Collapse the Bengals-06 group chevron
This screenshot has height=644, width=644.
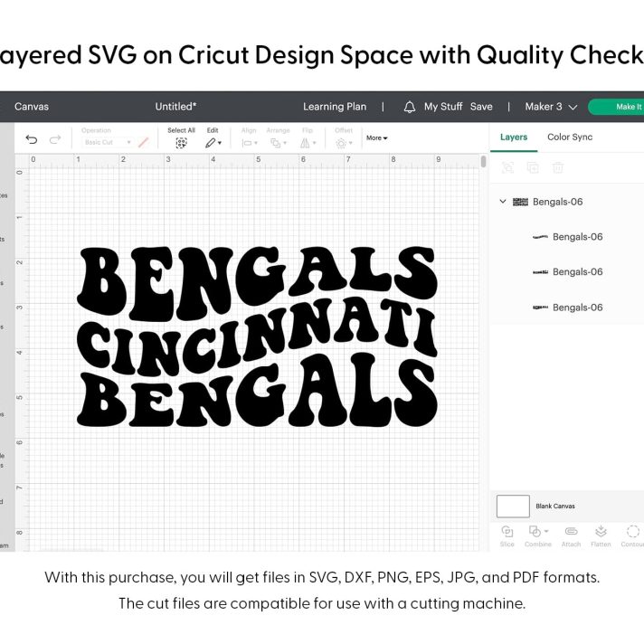coord(503,201)
